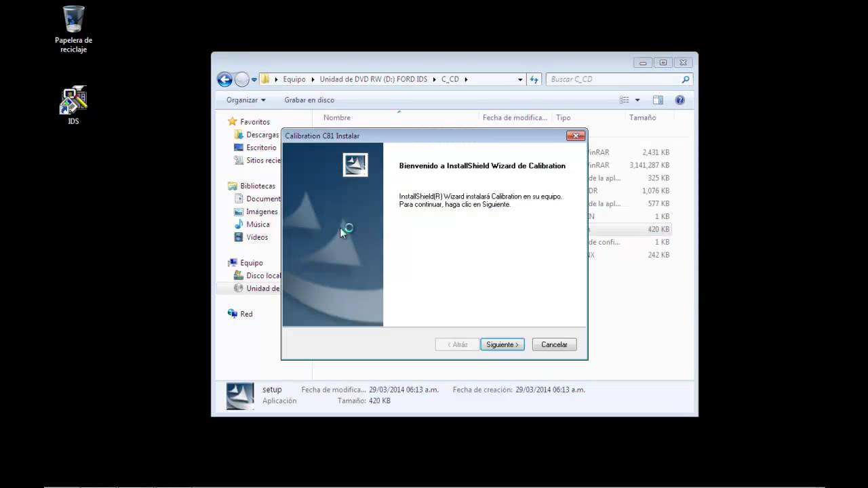The image size is (868, 488).
Task: Sort by the Tamaño column header
Action: (642, 117)
